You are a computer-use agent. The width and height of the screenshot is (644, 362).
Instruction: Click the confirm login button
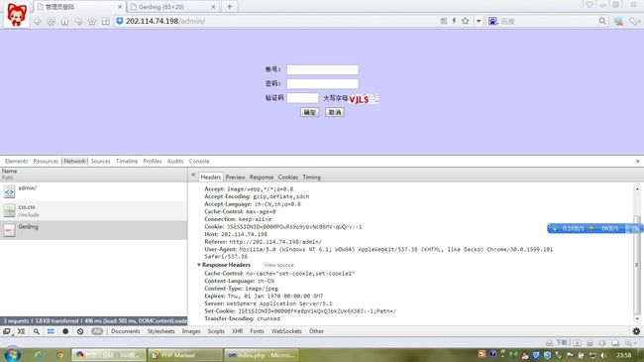pos(310,112)
